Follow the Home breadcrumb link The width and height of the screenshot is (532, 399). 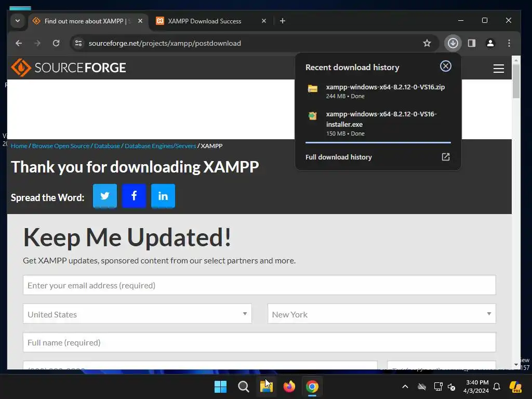(19, 146)
